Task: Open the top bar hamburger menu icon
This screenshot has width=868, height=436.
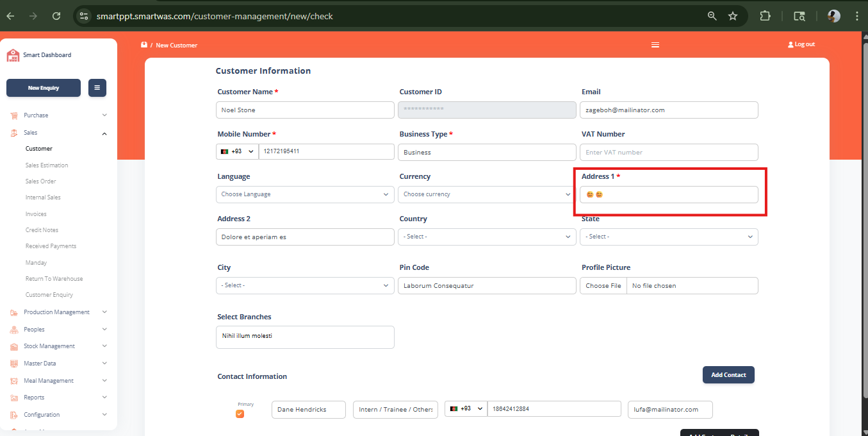Action: click(655, 45)
